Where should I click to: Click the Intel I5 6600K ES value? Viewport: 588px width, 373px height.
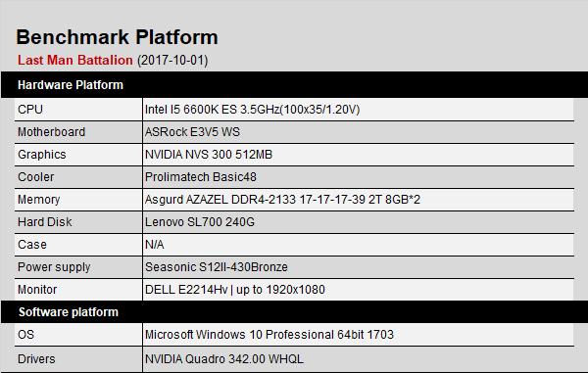[253, 110]
